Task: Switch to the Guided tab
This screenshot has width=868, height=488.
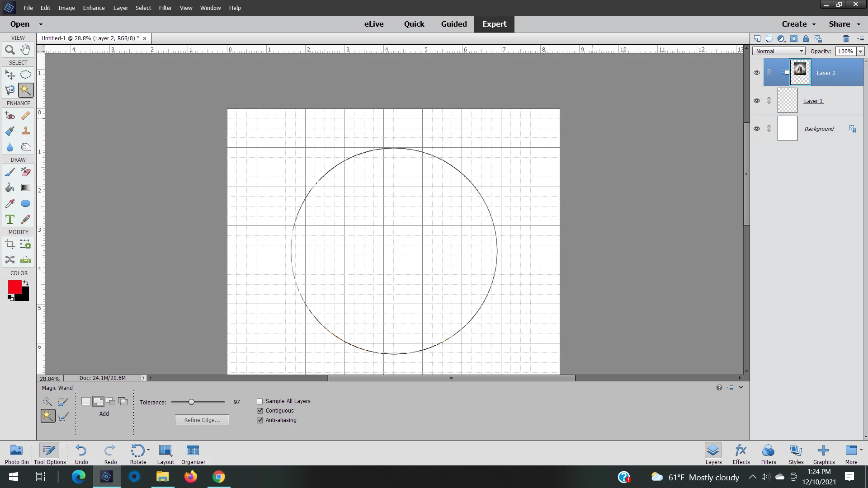Action: [x=454, y=24]
